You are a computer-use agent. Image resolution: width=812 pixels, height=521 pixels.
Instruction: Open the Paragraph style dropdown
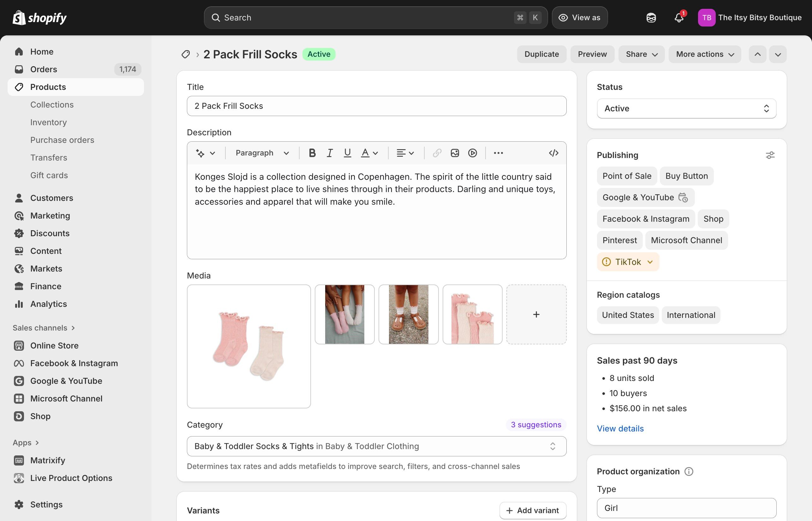coord(261,153)
